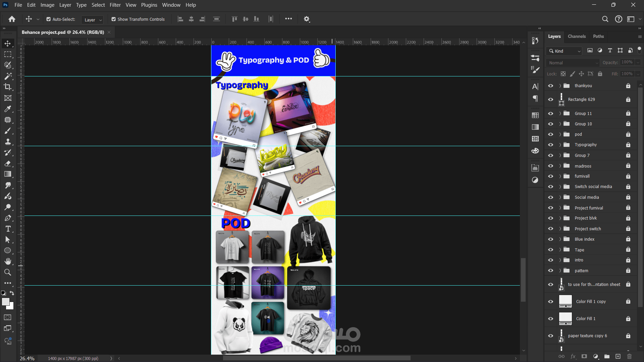The image size is (644, 362).
Task: Hide the Typography group layer
Action: tap(550, 145)
